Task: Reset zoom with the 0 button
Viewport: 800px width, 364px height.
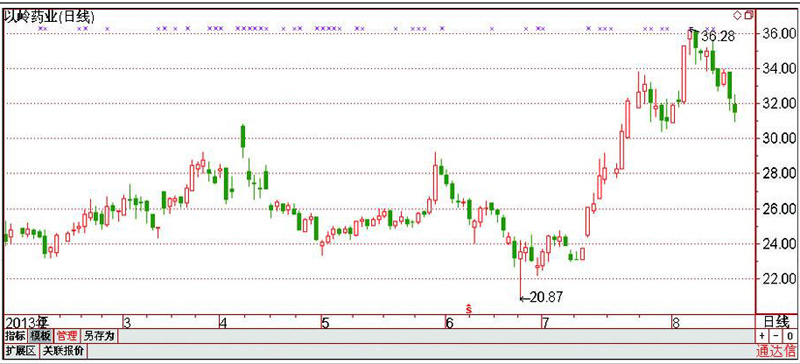Action: pyautogui.click(x=789, y=336)
